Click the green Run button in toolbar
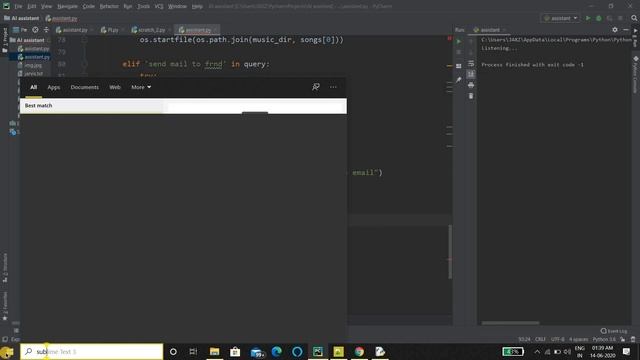Viewport: 640px width, 360px height. tap(588, 18)
